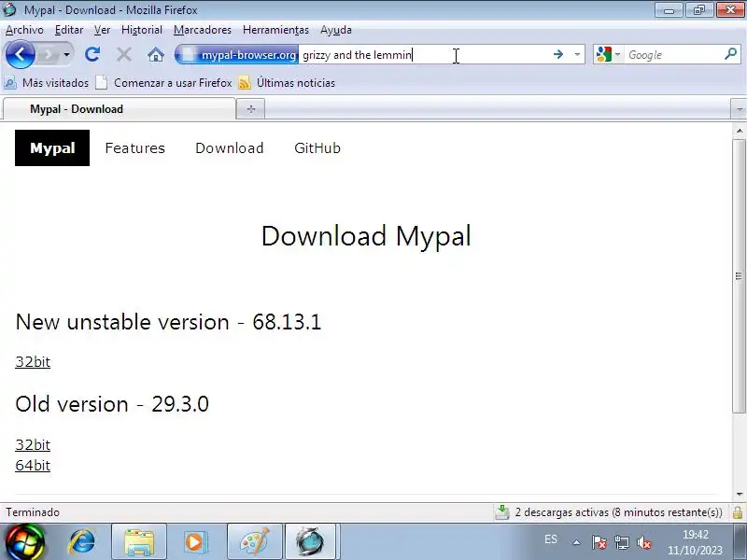Open the Features page link

click(x=135, y=148)
